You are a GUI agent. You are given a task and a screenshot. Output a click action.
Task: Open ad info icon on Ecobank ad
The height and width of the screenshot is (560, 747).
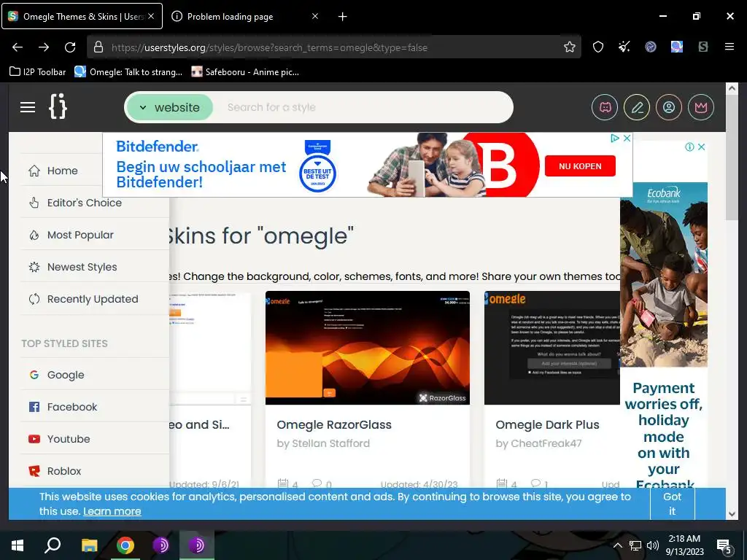(689, 147)
